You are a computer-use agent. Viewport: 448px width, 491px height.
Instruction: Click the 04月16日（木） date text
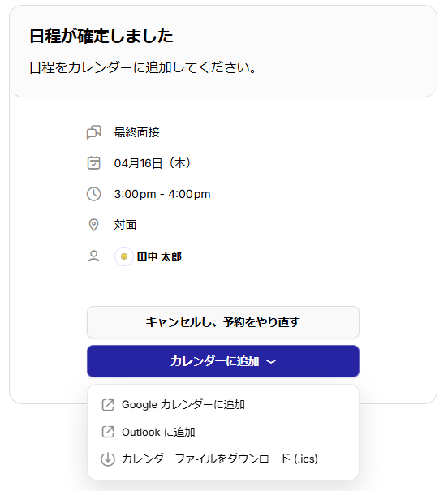point(153,163)
